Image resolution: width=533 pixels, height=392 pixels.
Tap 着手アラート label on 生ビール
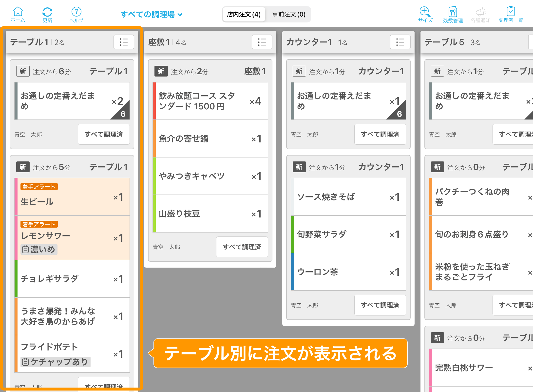pos(39,187)
